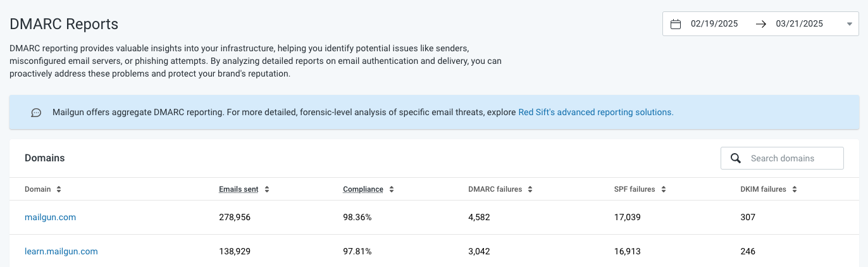Viewport: 868px width, 267px height.
Task: Sort table by DKIM failures header text
Action: coord(763,189)
